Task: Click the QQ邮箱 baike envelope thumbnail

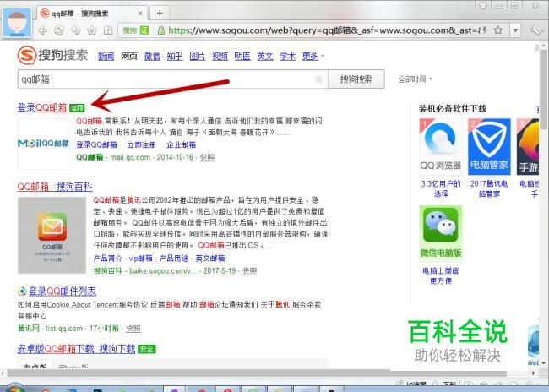Action: click(x=52, y=235)
